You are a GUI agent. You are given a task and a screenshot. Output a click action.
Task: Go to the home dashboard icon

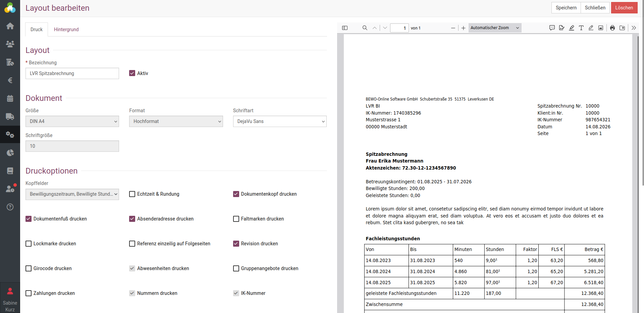pos(10,26)
